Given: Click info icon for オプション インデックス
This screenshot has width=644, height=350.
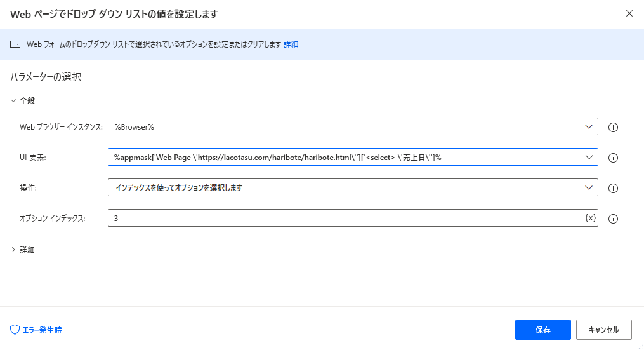Looking at the screenshot, I should [613, 219].
